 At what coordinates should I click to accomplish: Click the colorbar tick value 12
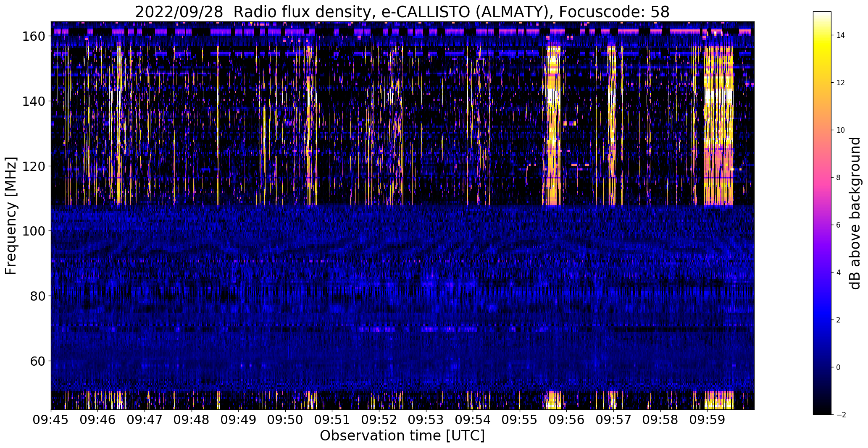(x=841, y=83)
